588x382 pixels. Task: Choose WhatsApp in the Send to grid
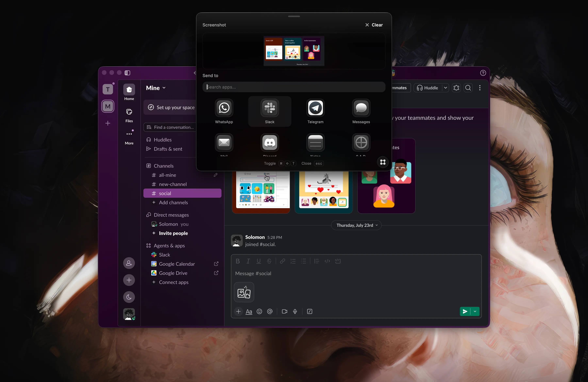[x=224, y=111]
